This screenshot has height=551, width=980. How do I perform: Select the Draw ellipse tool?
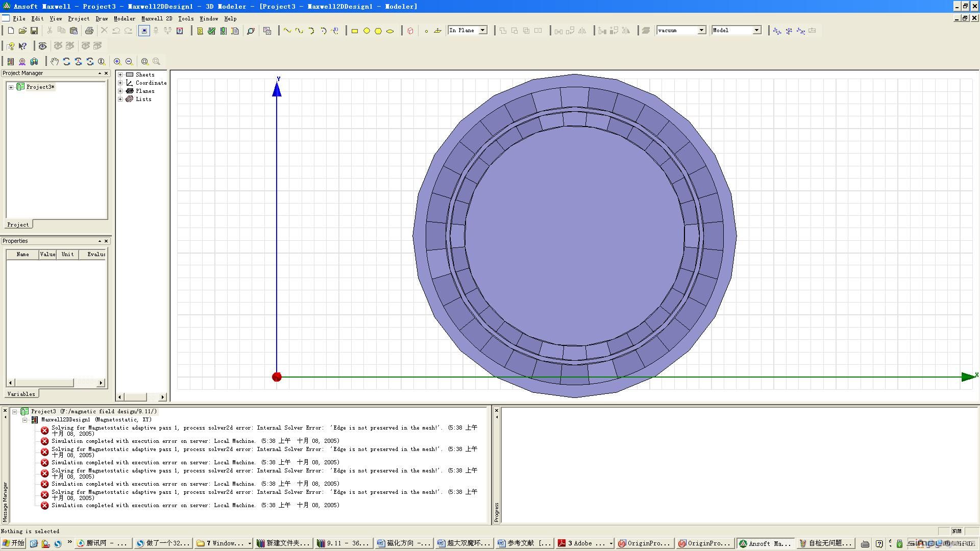click(390, 31)
